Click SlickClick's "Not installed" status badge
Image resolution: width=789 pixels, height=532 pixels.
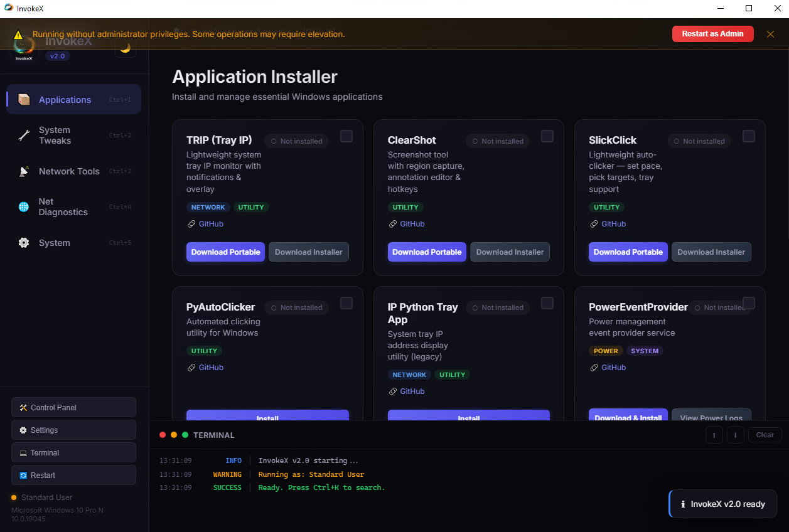pyautogui.click(x=699, y=141)
